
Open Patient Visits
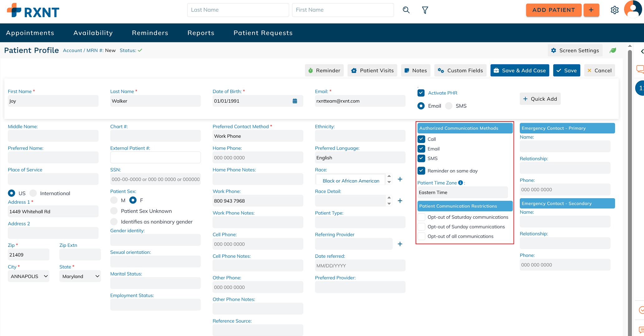pos(372,70)
